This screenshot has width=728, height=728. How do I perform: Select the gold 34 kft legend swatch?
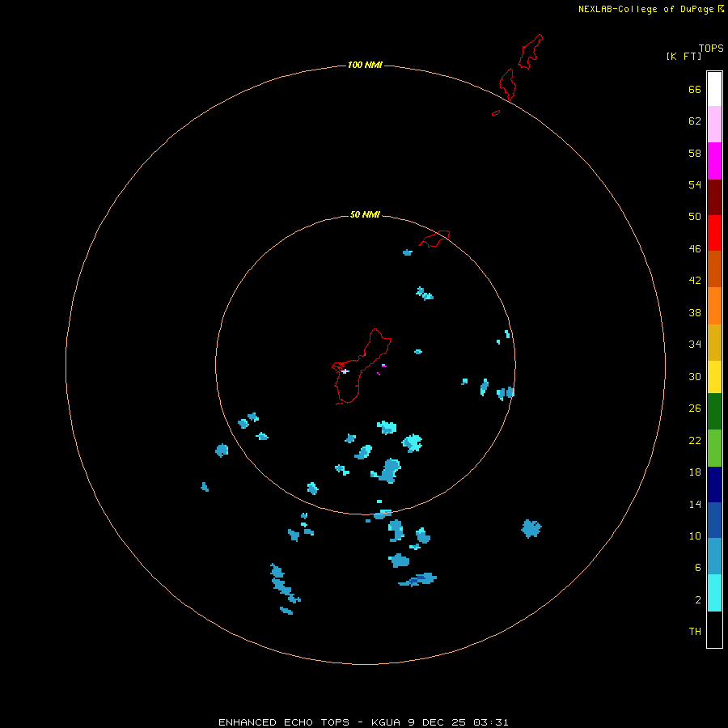[x=714, y=342]
